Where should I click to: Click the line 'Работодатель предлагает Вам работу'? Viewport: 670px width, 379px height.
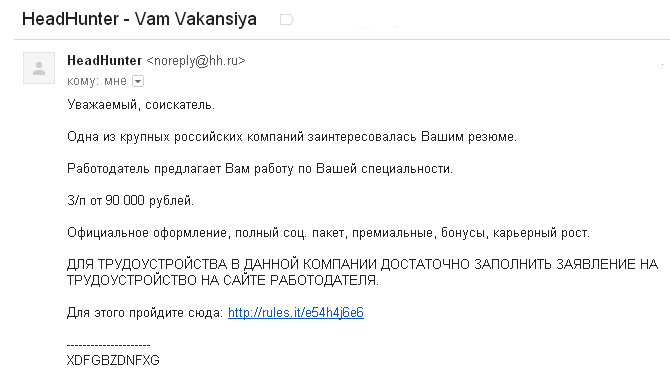260,169
